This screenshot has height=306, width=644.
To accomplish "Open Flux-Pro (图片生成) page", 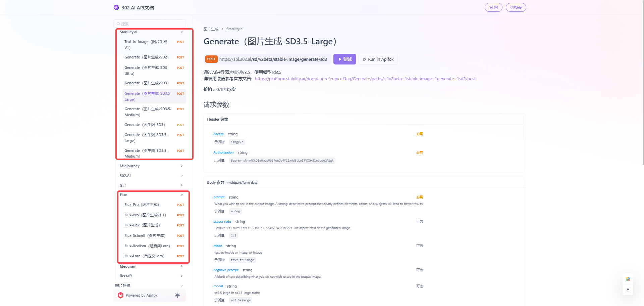I will pos(154,205).
